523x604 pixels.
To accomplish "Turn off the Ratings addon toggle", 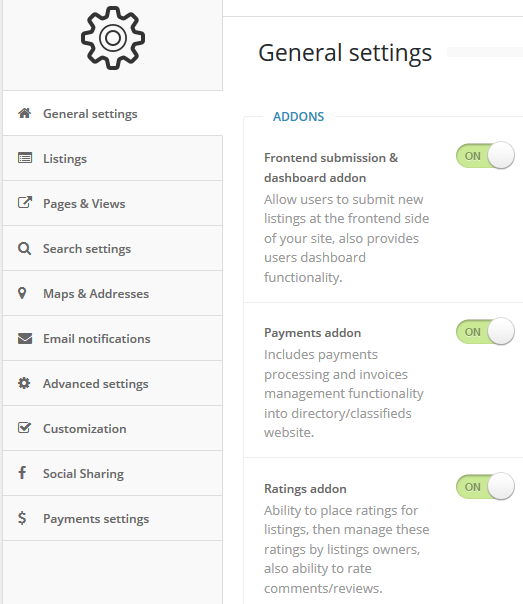I will (x=485, y=487).
